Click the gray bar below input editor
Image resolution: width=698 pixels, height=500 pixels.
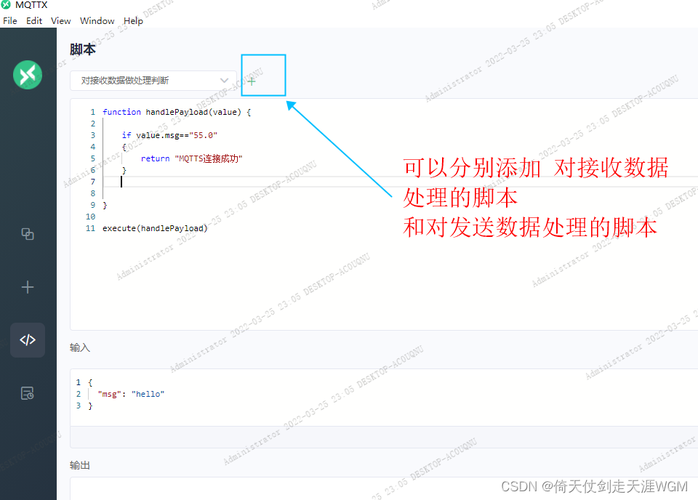(384, 437)
